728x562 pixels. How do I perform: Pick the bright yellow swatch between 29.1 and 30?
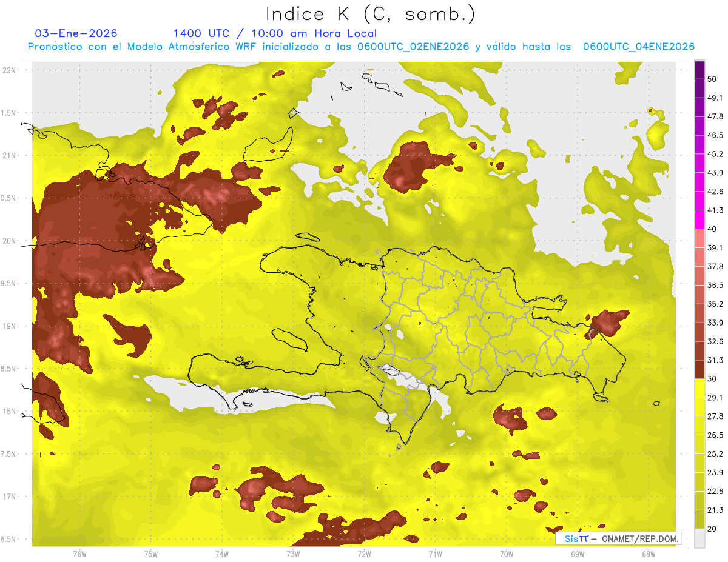tap(700, 388)
